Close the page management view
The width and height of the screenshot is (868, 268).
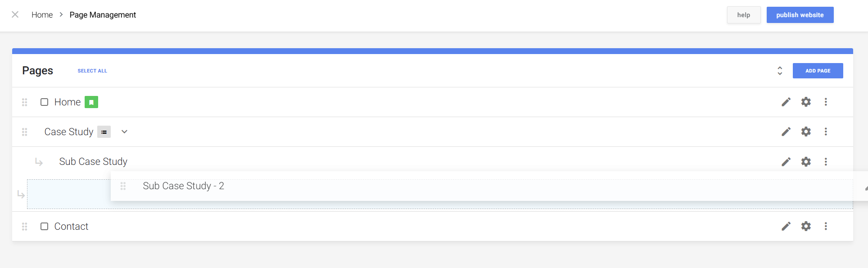[15, 15]
